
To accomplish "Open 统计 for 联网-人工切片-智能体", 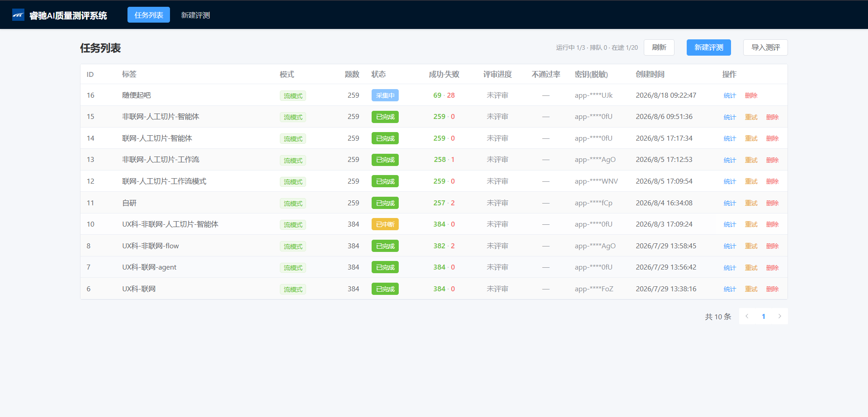I will (730, 138).
